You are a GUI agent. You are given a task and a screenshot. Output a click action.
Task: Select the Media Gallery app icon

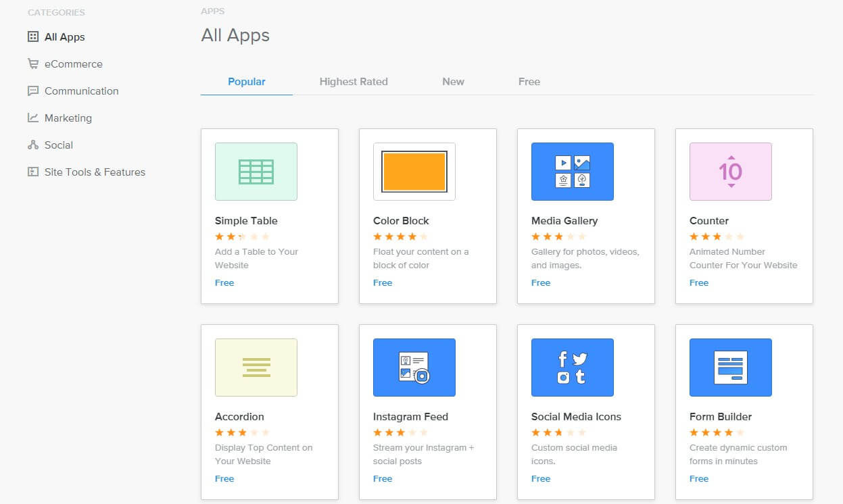[572, 172]
